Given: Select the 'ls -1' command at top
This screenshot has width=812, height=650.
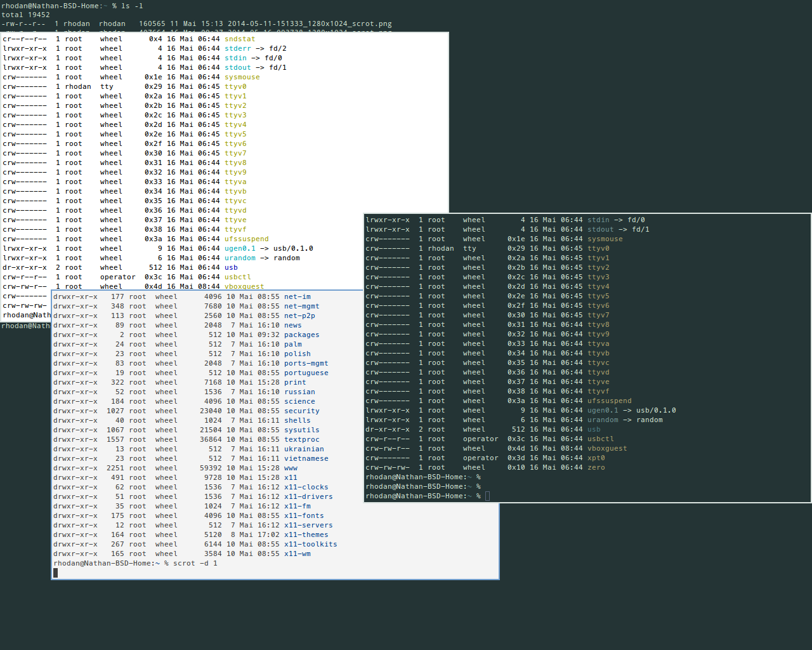Looking at the screenshot, I should click(132, 6).
